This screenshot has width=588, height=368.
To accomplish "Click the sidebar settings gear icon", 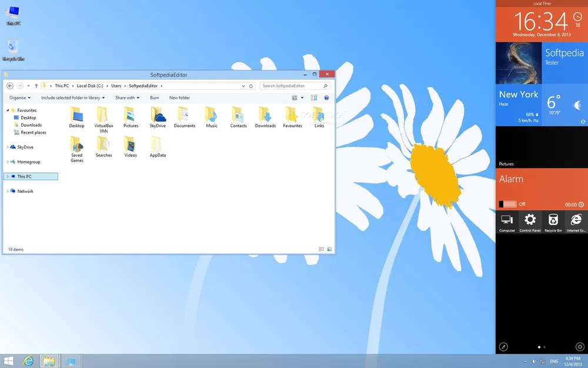I will coord(580,347).
